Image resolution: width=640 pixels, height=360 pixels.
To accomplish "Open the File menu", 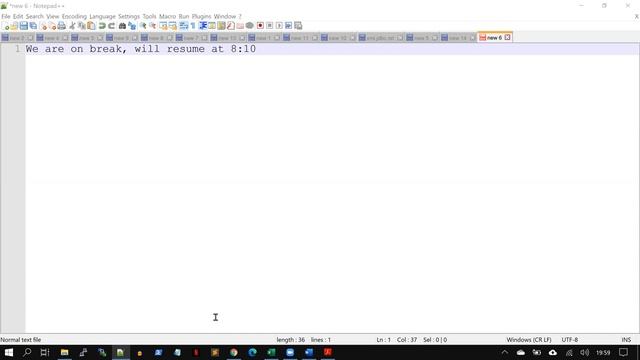I will [x=6, y=16].
